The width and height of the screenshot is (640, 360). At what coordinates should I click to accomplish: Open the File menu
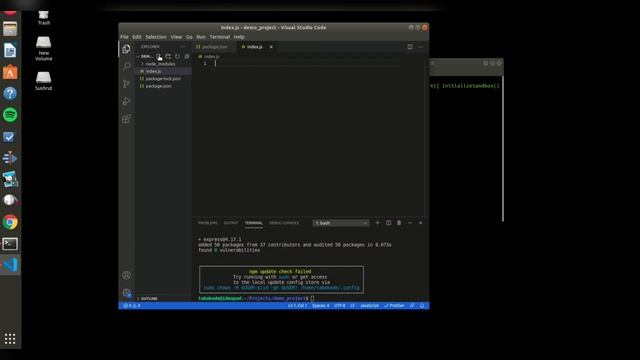point(124,37)
